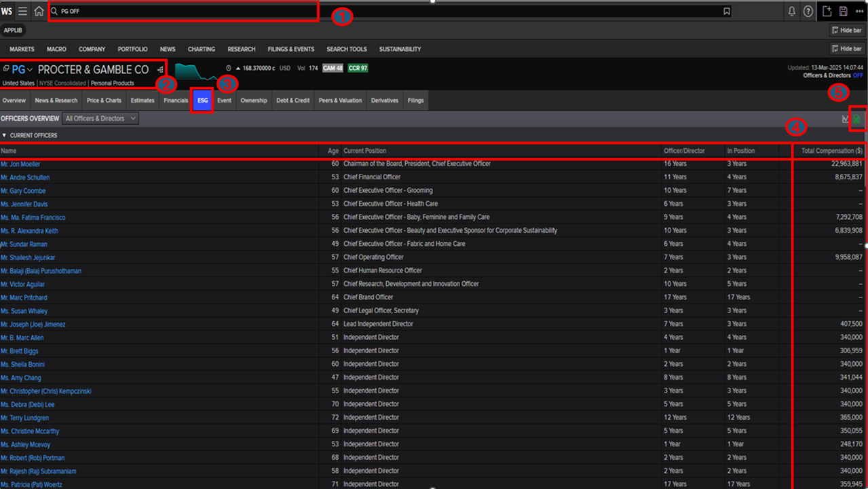Click the org-tree icon after PROCTER & GAMBLE CO

click(x=159, y=70)
